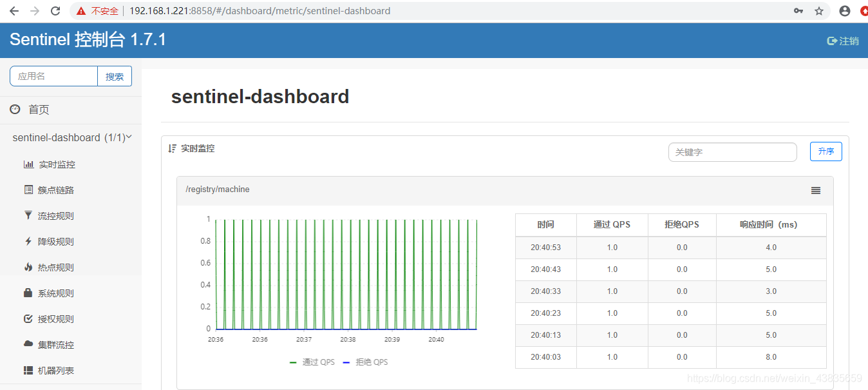Image resolution: width=868 pixels, height=390 pixels.
Task: Click the sort icon beside 实时监控 heading
Action: (172, 148)
